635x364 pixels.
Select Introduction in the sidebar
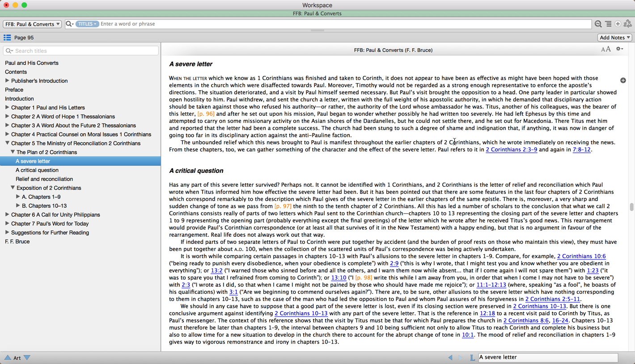(19, 99)
